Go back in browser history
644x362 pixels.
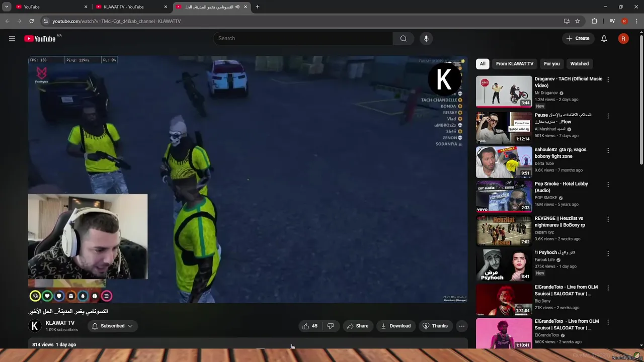pos(7,21)
